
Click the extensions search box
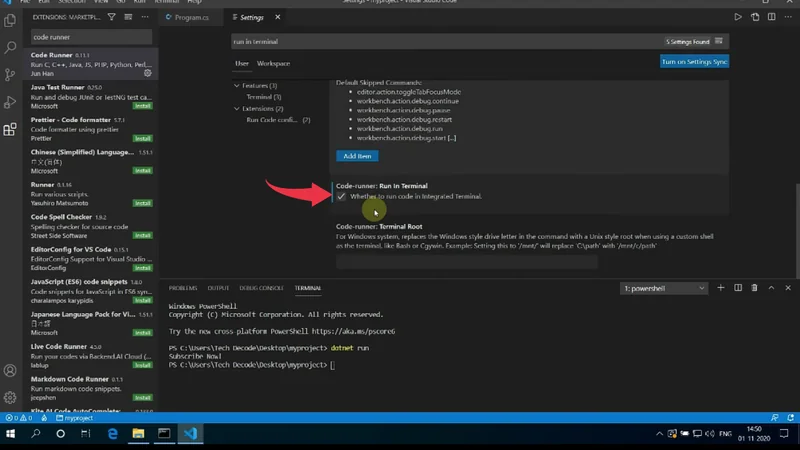[x=90, y=37]
